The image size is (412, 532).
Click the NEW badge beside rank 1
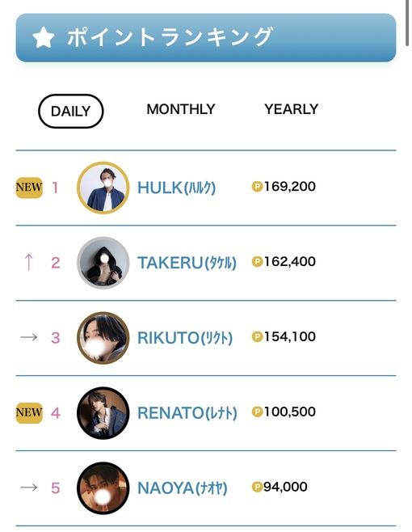pyautogui.click(x=29, y=188)
